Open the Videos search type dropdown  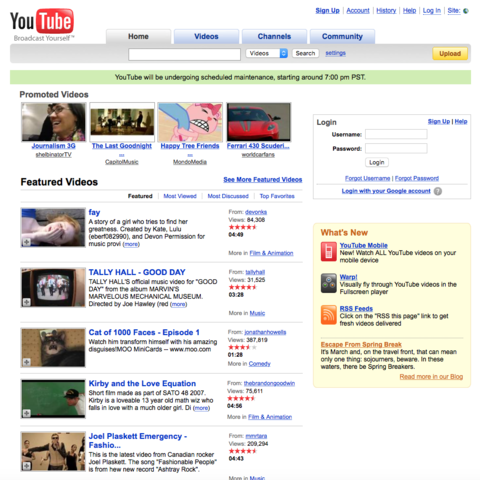point(267,53)
